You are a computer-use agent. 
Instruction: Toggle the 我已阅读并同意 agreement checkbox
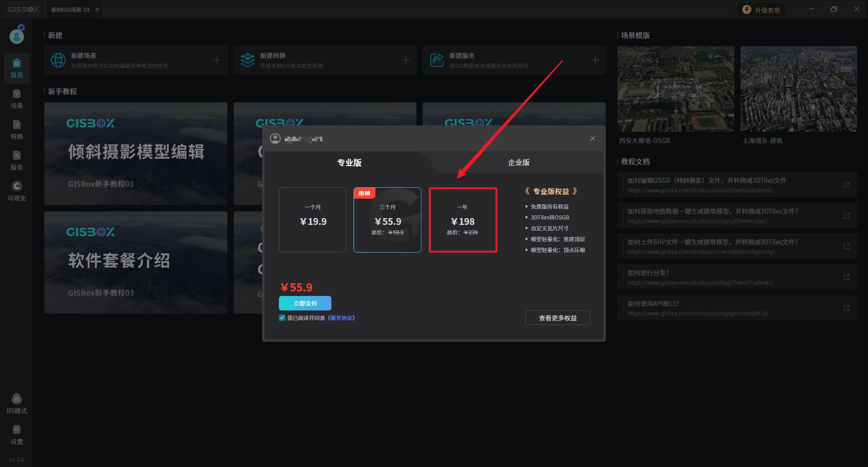tap(282, 318)
